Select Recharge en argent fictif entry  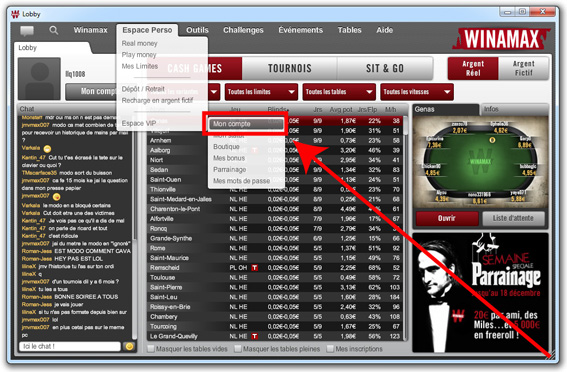pos(157,100)
